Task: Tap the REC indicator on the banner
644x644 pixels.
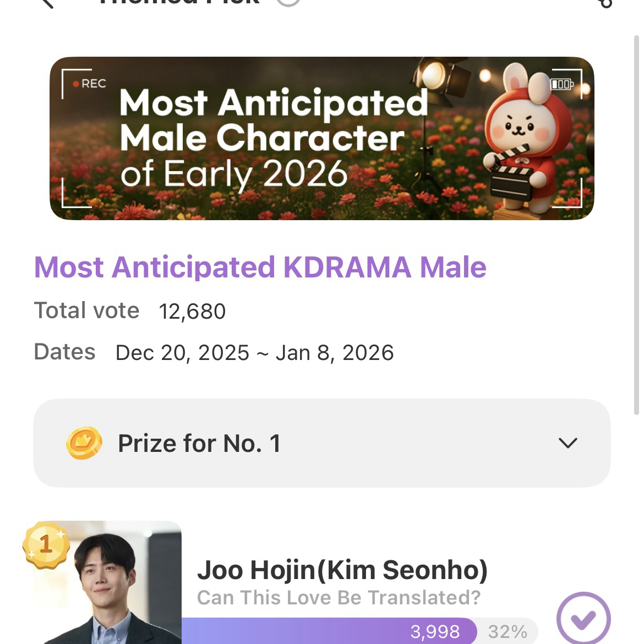Action: [x=90, y=84]
